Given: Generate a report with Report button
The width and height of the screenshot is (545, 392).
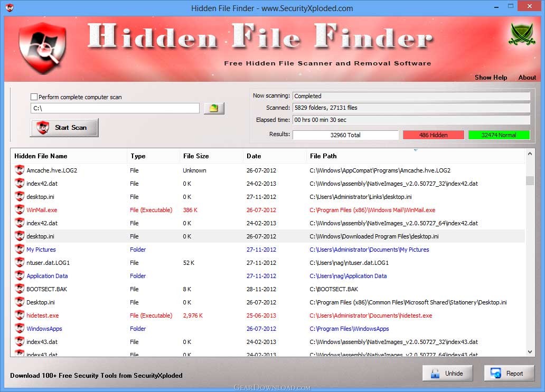Looking at the screenshot, I should pyautogui.click(x=509, y=374).
